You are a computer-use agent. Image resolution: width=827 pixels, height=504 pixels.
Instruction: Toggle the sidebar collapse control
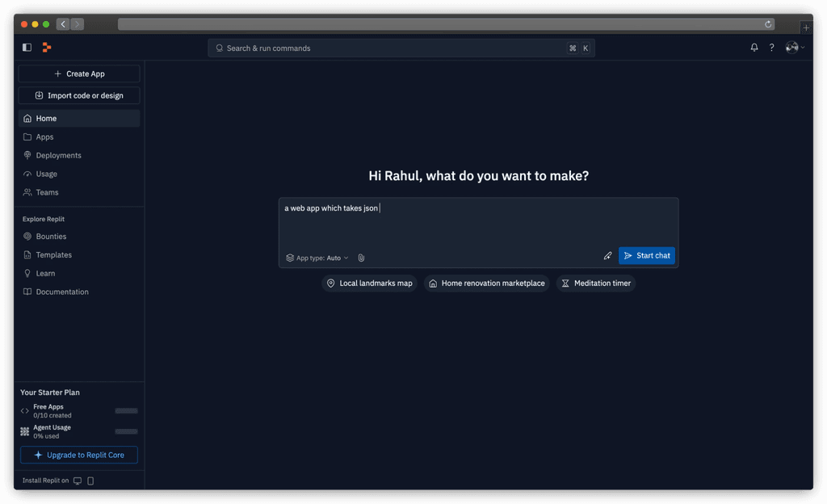pos(26,47)
